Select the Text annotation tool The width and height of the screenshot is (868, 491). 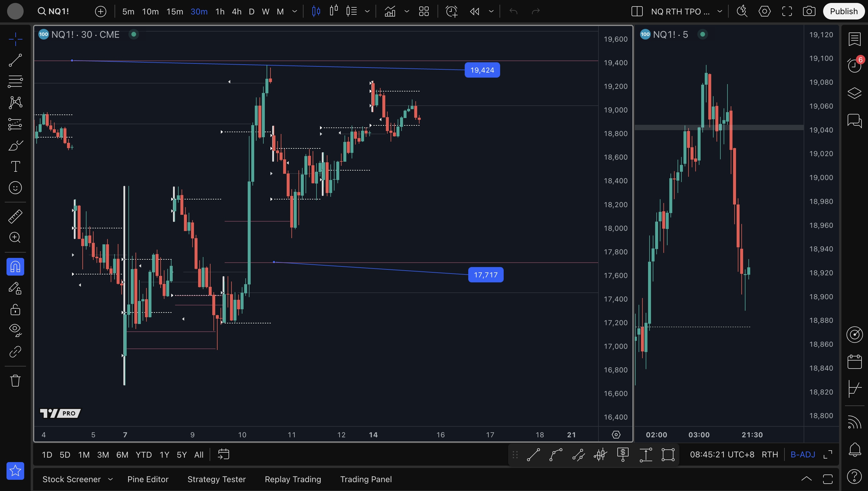[15, 167]
